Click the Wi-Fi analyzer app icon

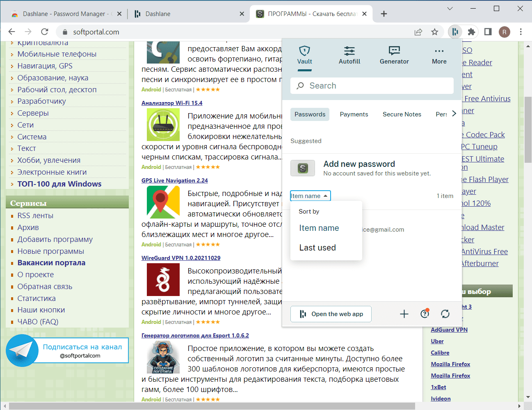(x=163, y=125)
